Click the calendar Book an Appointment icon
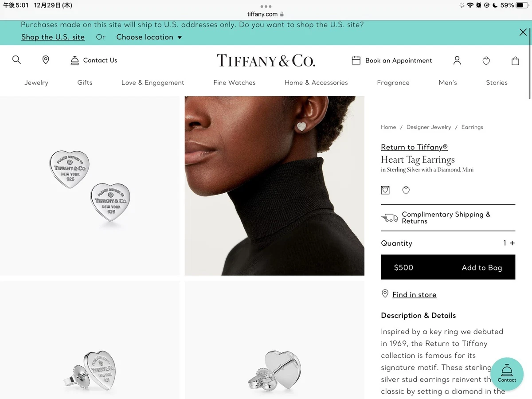Image resolution: width=532 pixels, height=399 pixels. point(356,60)
